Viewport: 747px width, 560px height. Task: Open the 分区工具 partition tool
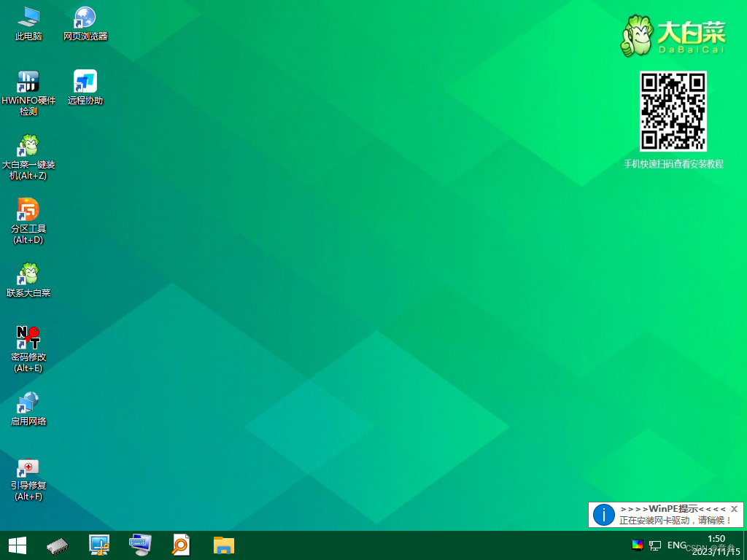pyautogui.click(x=28, y=210)
